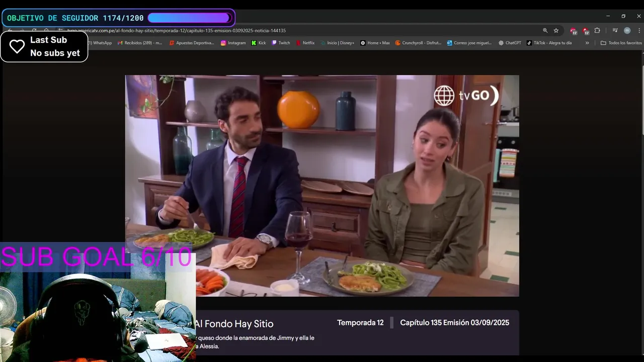
Task: Open the Recibidos (289) Gmail bookmark
Action: pyautogui.click(x=140, y=43)
